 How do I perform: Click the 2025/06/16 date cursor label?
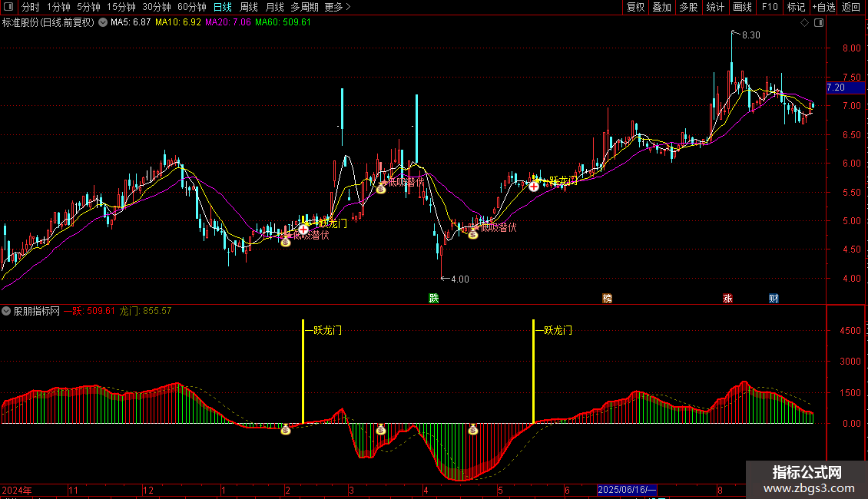click(627, 490)
